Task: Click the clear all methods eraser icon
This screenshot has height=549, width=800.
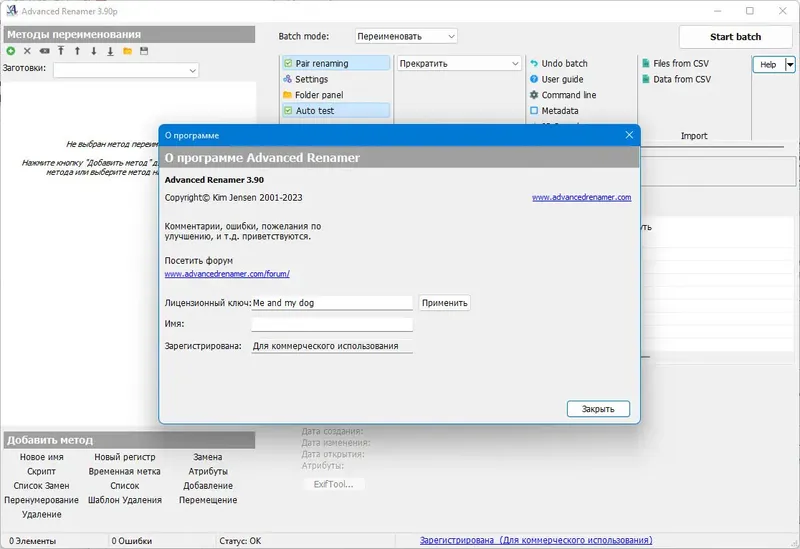Action: (x=44, y=51)
